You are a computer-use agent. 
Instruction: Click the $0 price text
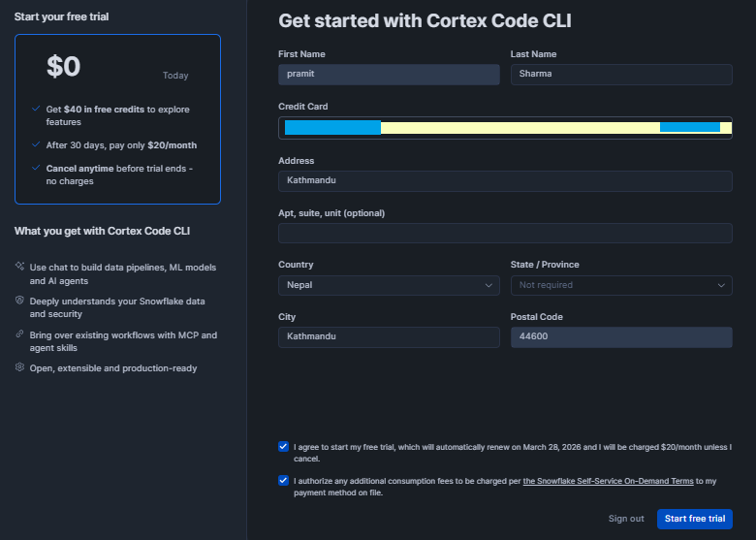pyautogui.click(x=63, y=67)
